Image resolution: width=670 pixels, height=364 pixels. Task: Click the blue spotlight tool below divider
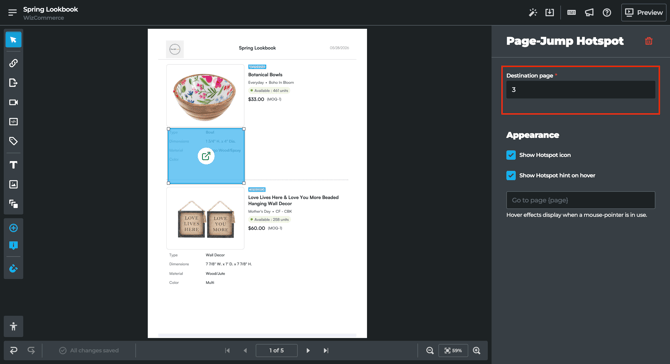[14, 269]
